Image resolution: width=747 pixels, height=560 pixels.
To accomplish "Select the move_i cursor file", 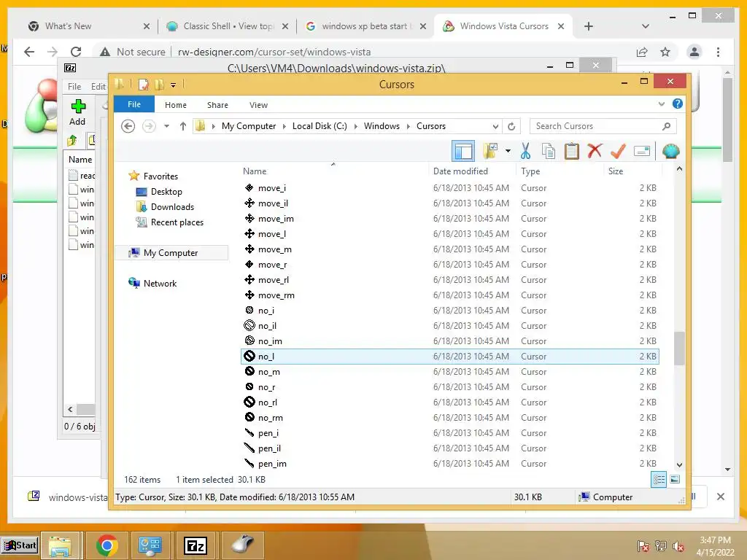I will coord(449,188).
